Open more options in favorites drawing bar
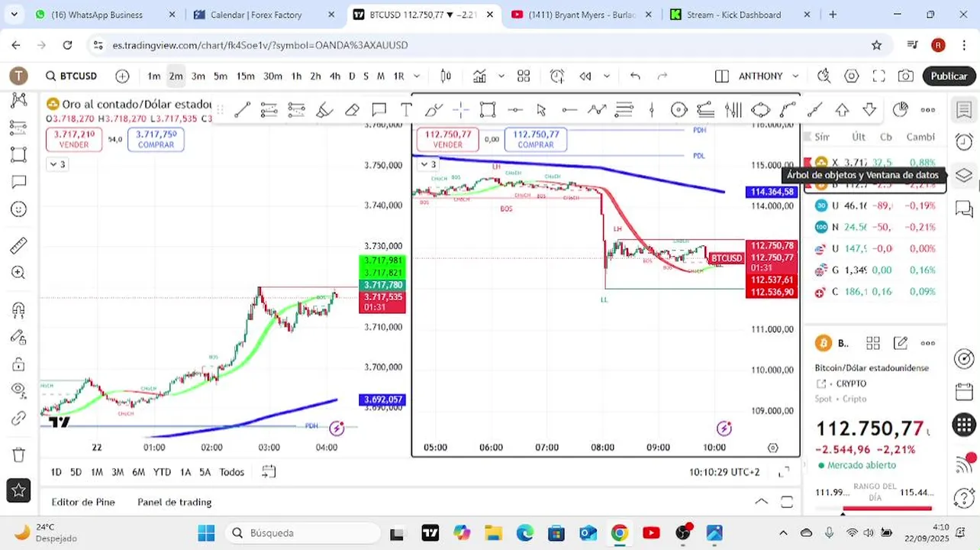Viewport: 980px width, 550px height. tap(928, 110)
